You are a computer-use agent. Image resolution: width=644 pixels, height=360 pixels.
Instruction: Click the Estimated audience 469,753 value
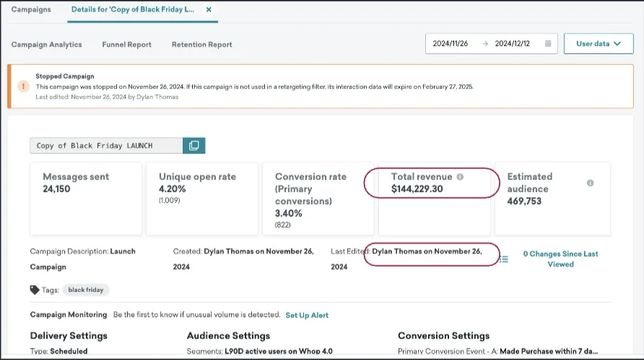point(524,201)
